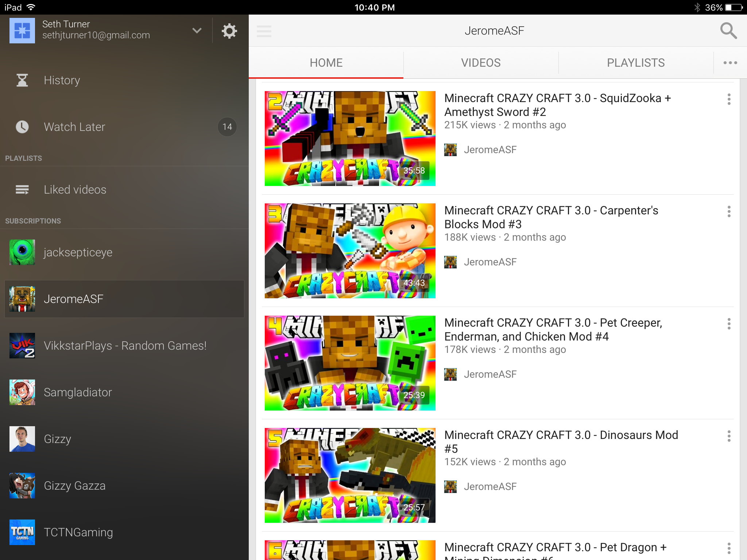This screenshot has height=560, width=747.
Task: Open Liked videos playlist
Action: tap(124, 190)
